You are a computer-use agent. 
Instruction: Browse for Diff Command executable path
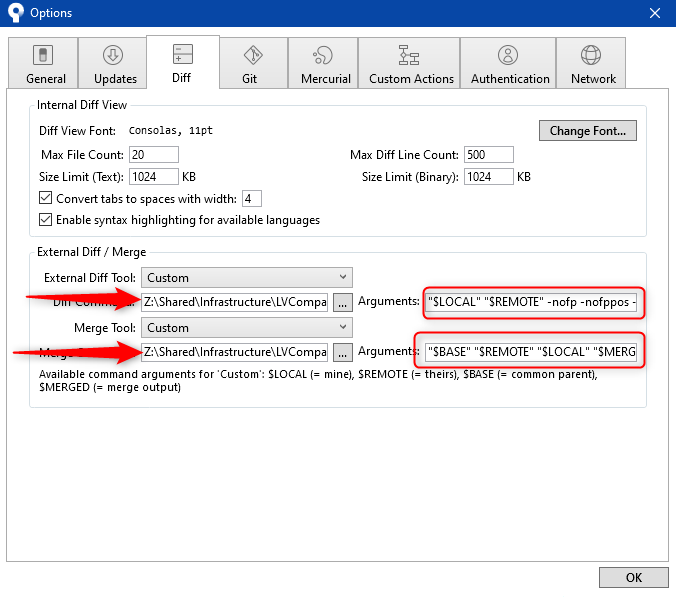pos(342,302)
